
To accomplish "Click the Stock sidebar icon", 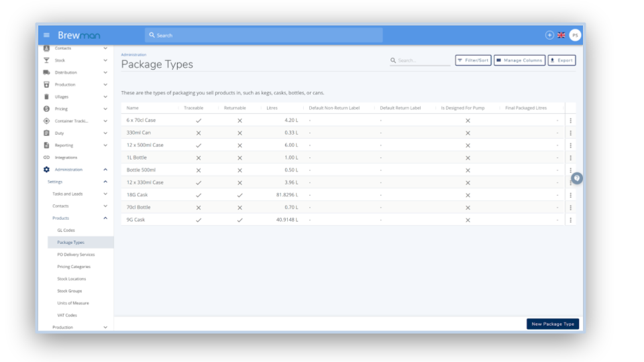I will tap(46, 60).
